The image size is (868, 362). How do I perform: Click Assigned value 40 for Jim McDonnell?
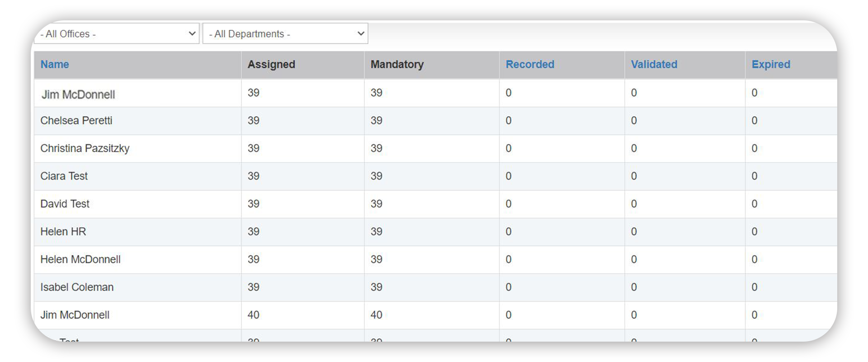pos(254,315)
